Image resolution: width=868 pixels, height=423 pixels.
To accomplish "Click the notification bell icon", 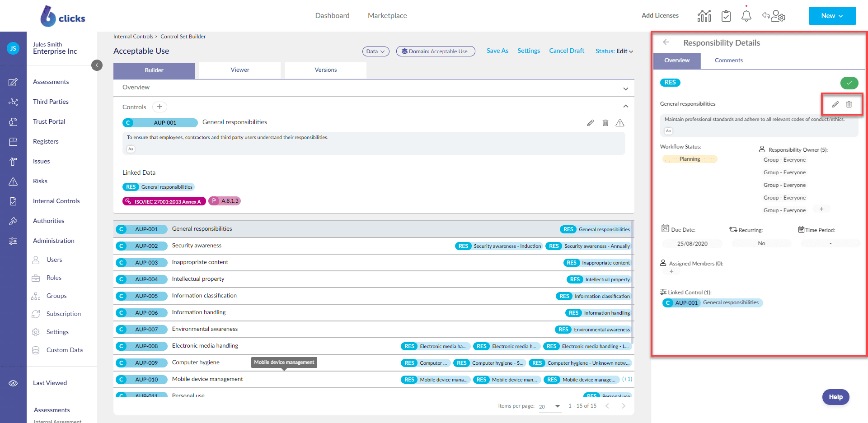I will (x=746, y=16).
